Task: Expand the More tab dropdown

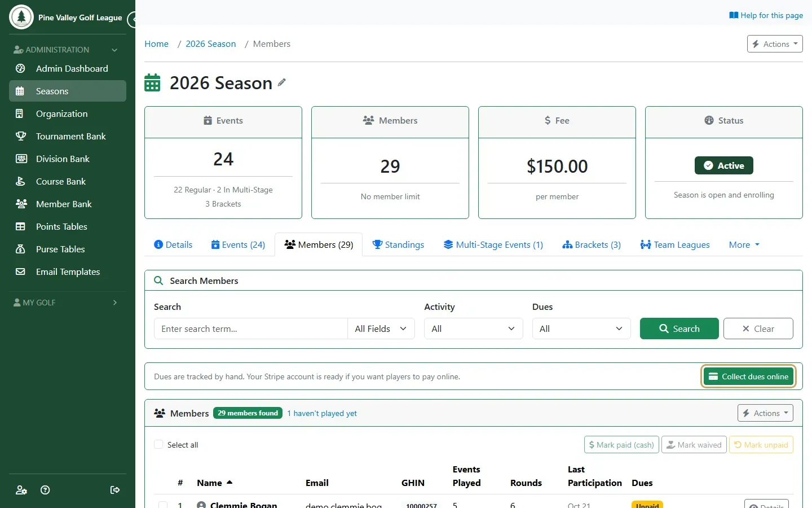Action: pos(744,244)
